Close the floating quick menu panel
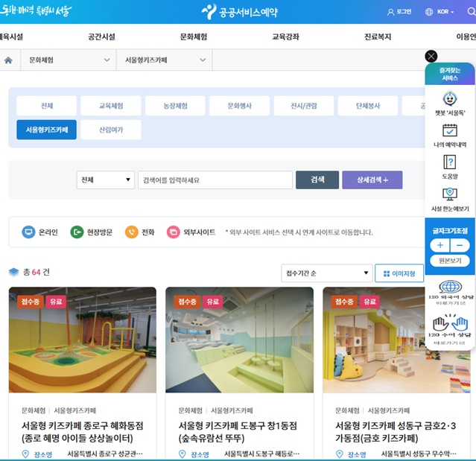476x461 pixels. click(x=431, y=56)
